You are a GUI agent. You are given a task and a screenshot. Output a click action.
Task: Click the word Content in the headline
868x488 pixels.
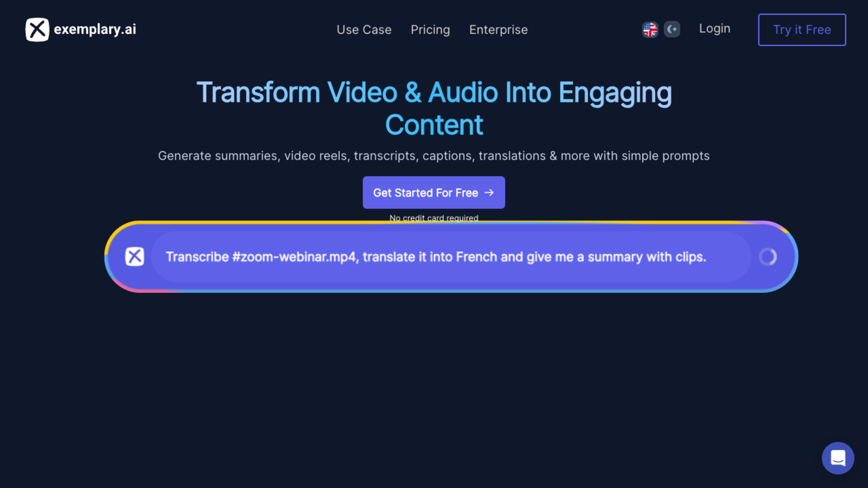coord(434,125)
